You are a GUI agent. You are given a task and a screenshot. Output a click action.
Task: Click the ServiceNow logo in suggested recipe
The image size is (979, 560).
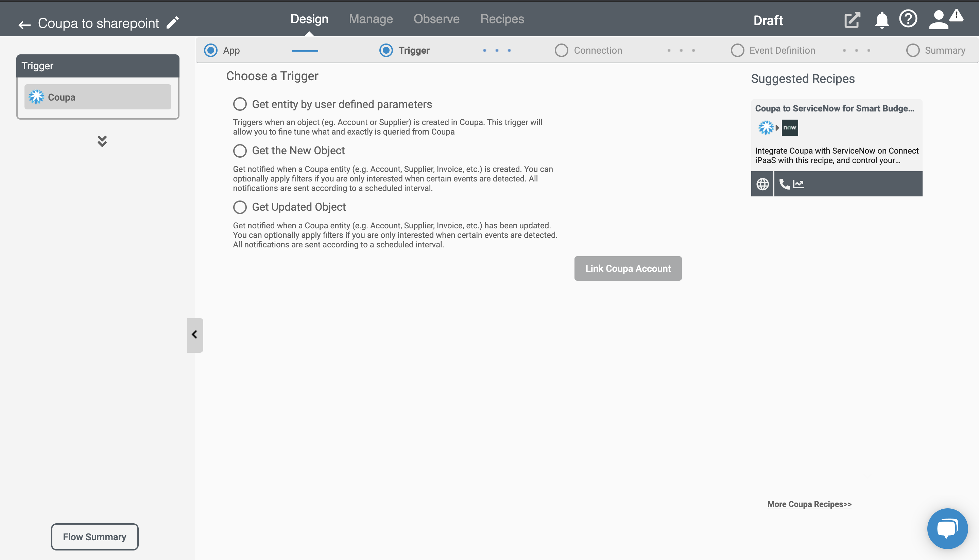(789, 128)
